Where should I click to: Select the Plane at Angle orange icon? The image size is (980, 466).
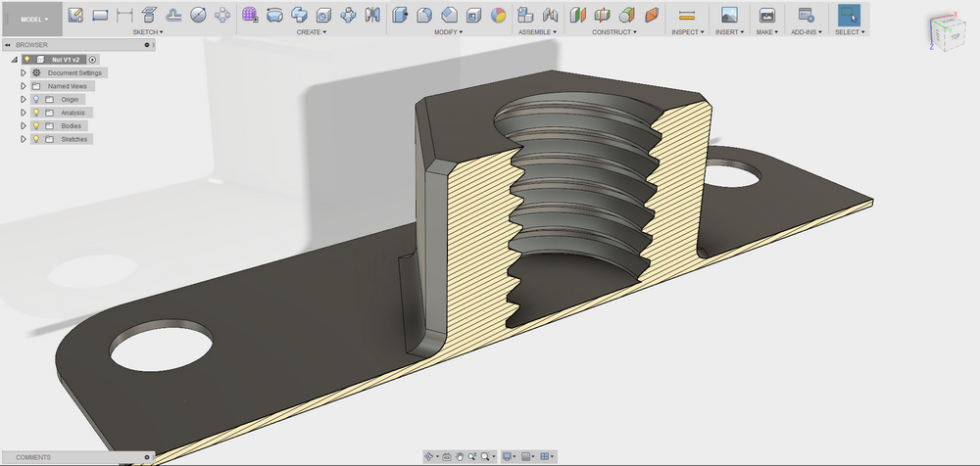click(652, 15)
